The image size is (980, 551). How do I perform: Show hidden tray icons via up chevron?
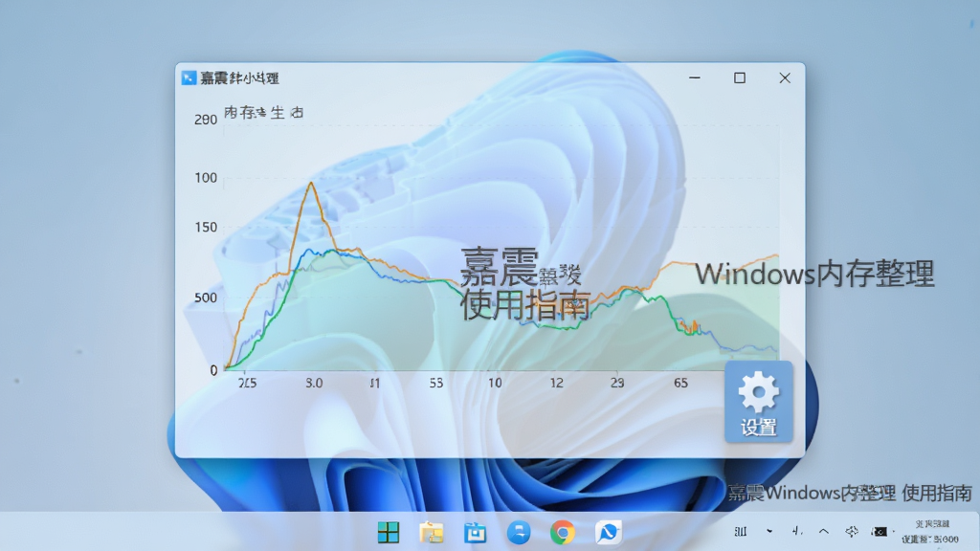pyautogui.click(x=824, y=532)
